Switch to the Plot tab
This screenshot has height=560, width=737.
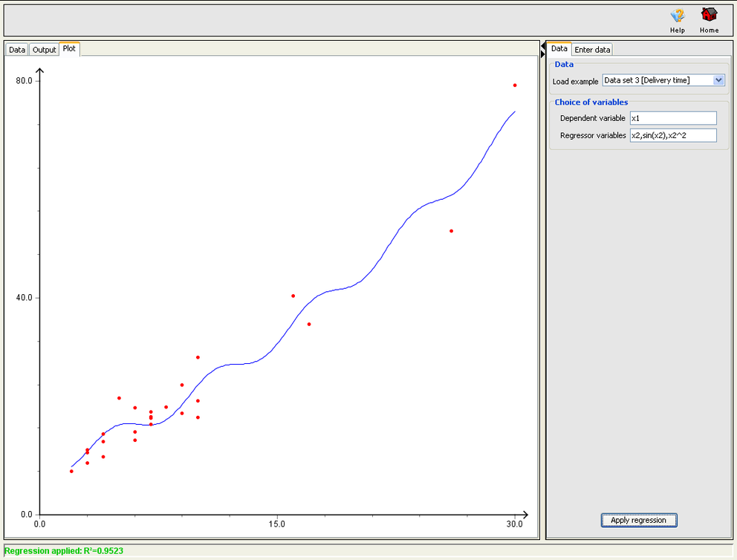pos(68,48)
